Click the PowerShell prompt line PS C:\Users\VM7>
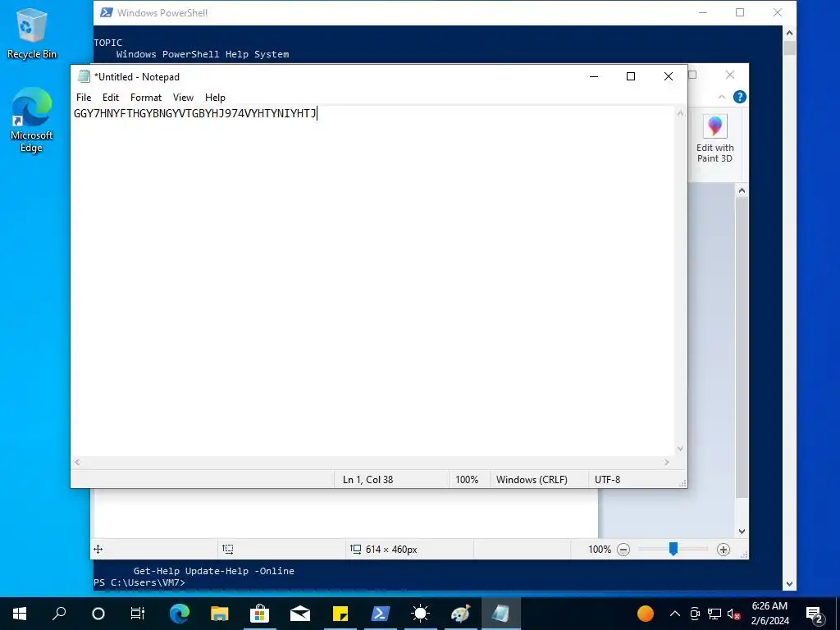 click(x=139, y=582)
